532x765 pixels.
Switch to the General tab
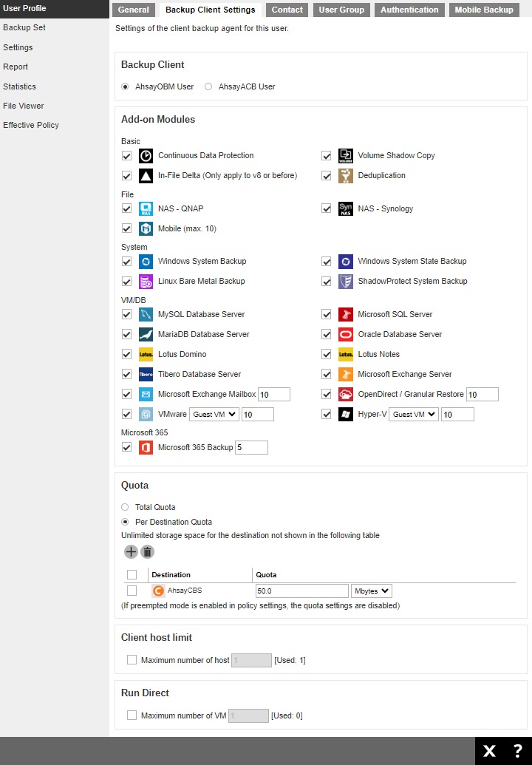[x=133, y=10]
